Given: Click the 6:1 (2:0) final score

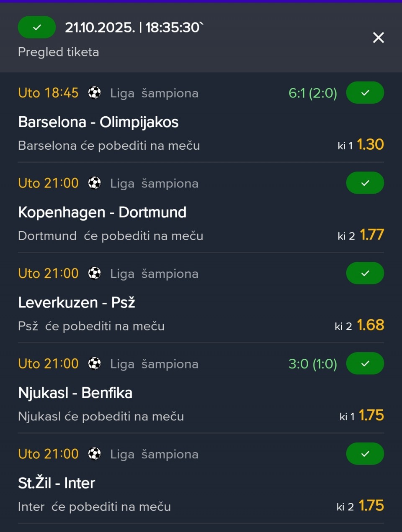Looking at the screenshot, I should coord(312,93).
